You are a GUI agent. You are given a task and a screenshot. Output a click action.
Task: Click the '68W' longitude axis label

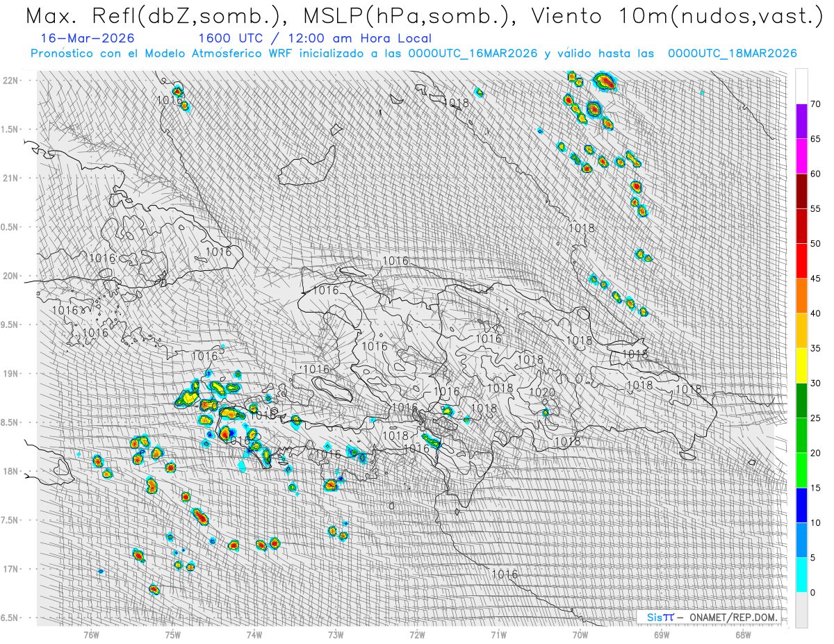click(742, 634)
